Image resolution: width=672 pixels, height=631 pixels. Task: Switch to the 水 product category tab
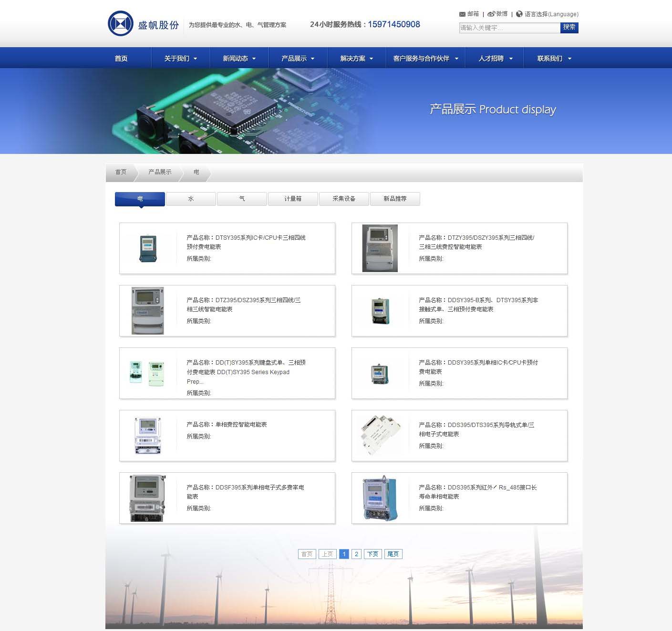(191, 199)
